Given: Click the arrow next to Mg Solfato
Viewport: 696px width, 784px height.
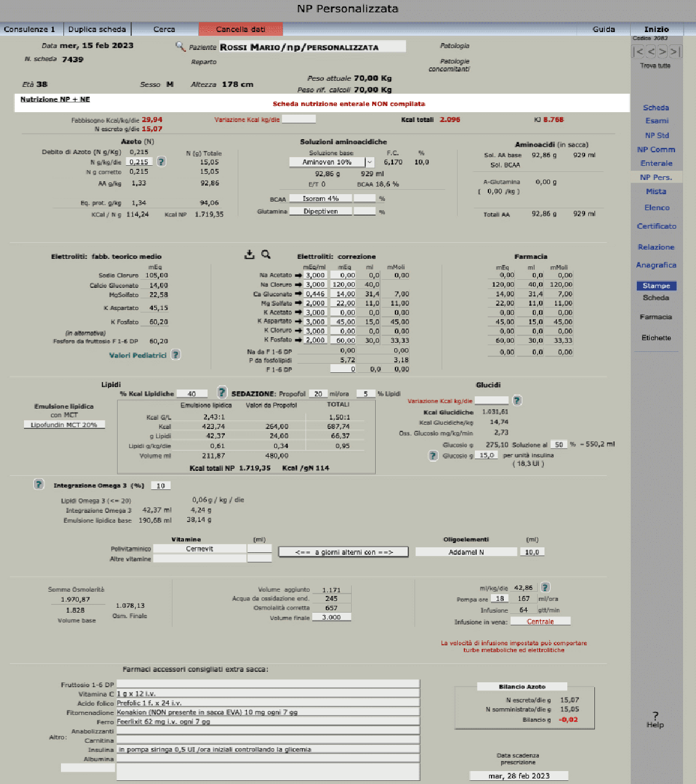Looking at the screenshot, I should click(x=299, y=303).
